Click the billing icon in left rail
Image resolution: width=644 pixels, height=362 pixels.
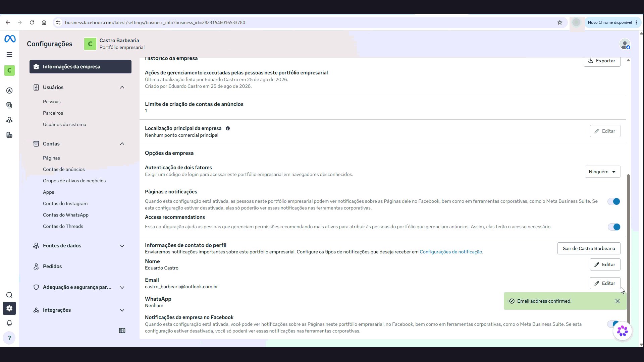pyautogui.click(x=9, y=135)
